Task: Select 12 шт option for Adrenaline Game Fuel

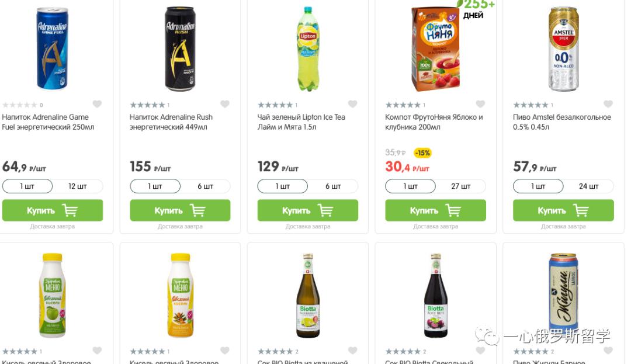Action: [77, 186]
